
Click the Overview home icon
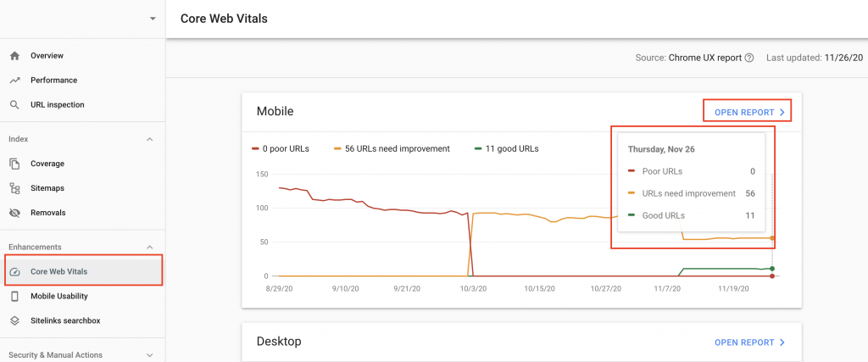pos(15,55)
